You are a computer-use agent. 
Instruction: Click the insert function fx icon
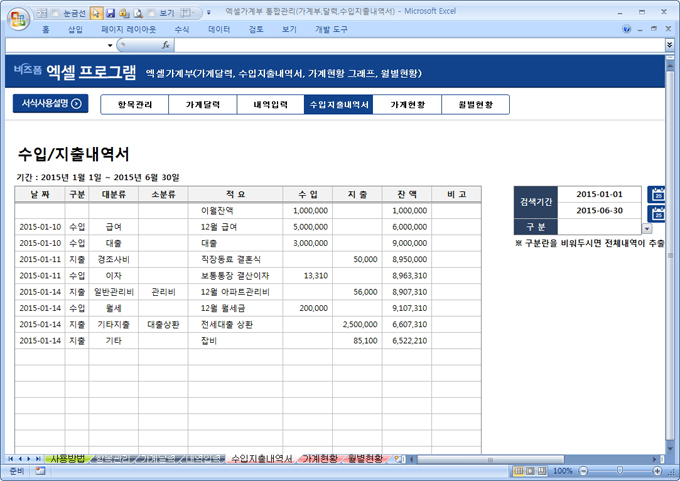click(x=166, y=46)
